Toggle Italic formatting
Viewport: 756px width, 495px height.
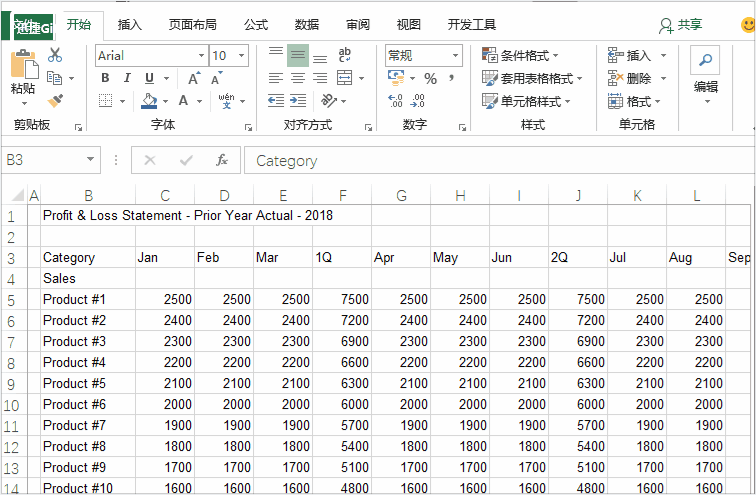[127, 78]
